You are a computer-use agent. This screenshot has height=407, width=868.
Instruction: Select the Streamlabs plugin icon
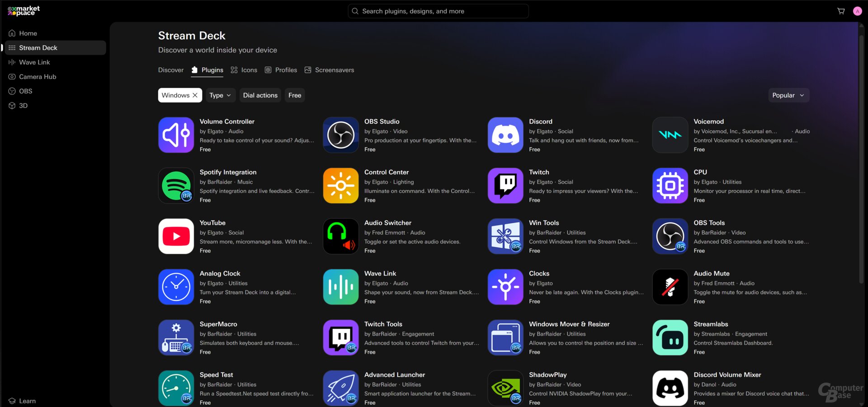pos(670,337)
